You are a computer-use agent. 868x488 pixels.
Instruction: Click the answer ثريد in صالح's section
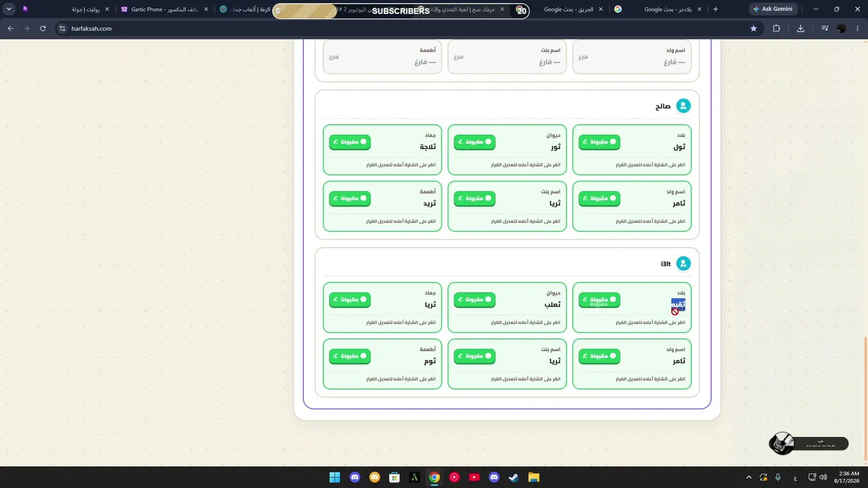tap(429, 203)
